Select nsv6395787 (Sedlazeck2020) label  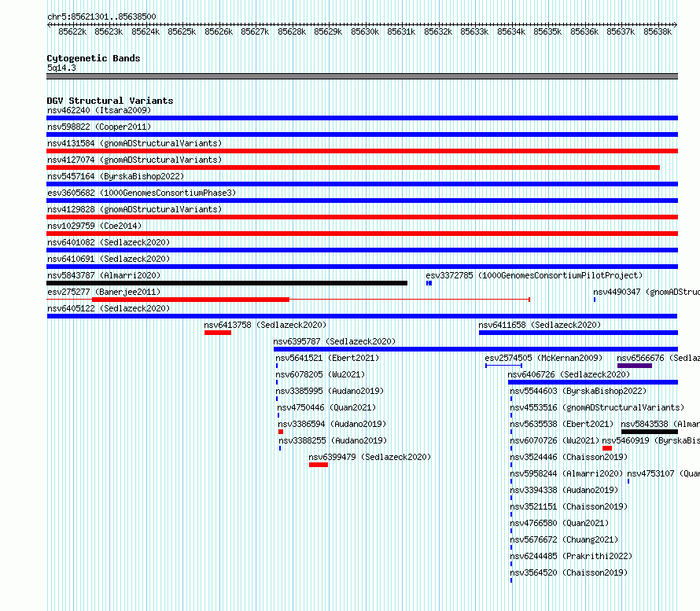[x=334, y=341]
